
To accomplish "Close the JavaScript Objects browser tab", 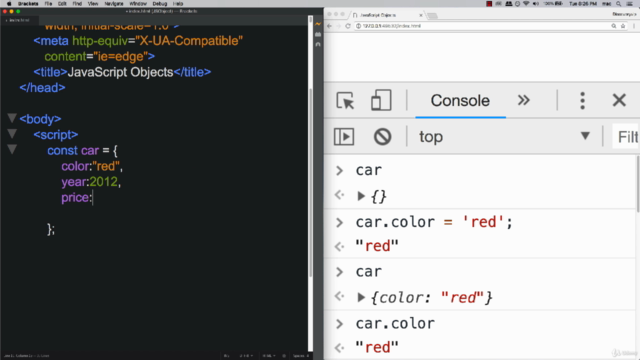I will tap(421, 15).
